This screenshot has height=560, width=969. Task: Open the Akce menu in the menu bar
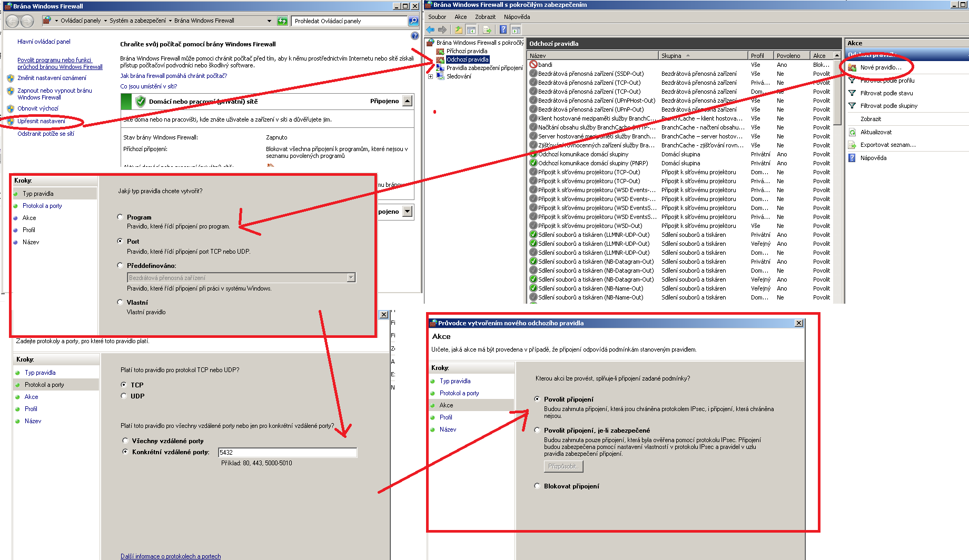(x=461, y=17)
